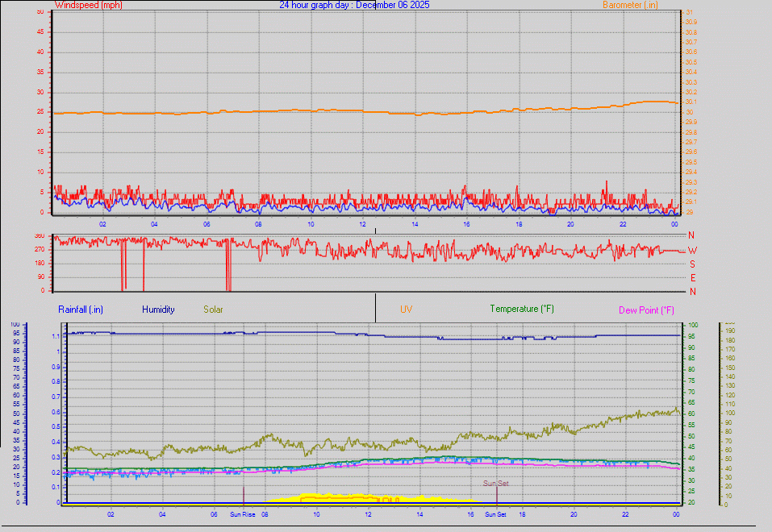
Task: Click the 24 hour graph day title
Action: pyautogui.click(x=355, y=5)
